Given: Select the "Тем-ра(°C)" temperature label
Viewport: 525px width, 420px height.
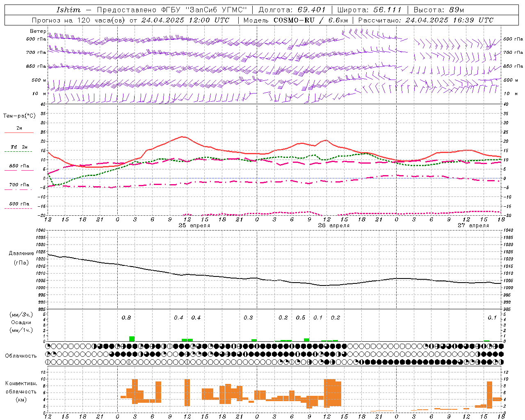Looking at the screenshot, I should 19,116.
